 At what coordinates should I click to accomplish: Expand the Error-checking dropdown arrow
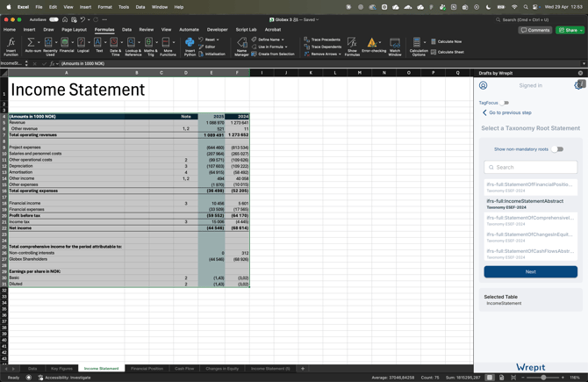pos(380,42)
